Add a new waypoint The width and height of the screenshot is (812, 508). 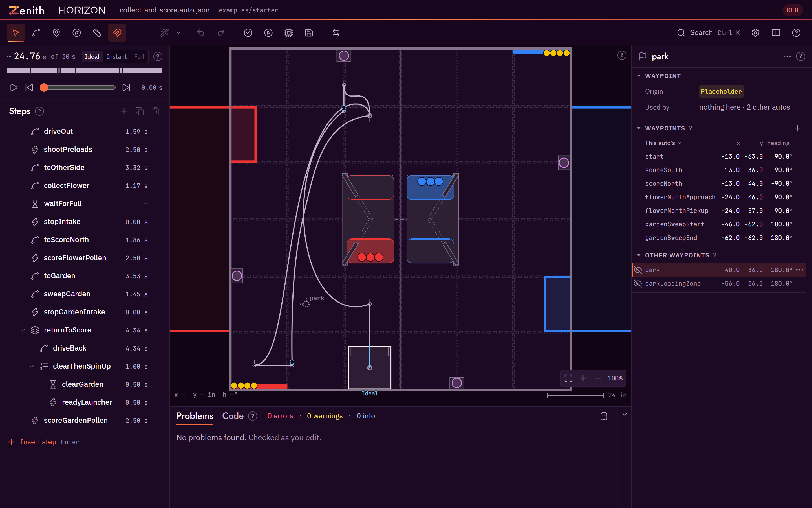coord(797,128)
